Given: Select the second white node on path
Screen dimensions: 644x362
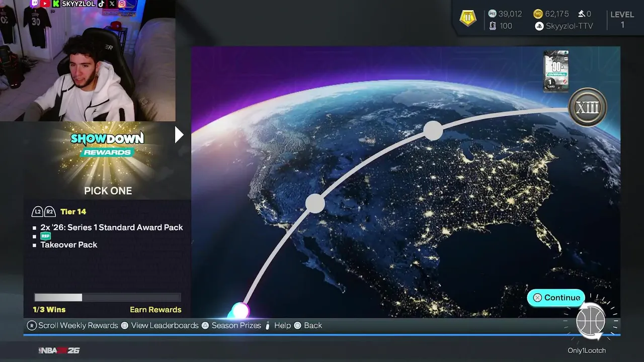Looking at the screenshot, I should pyautogui.click(x=315, y=203).
